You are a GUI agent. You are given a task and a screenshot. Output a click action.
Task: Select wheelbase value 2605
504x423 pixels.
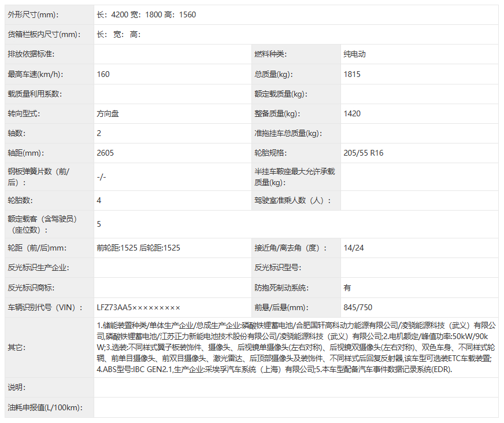click(x=105, y=153)
